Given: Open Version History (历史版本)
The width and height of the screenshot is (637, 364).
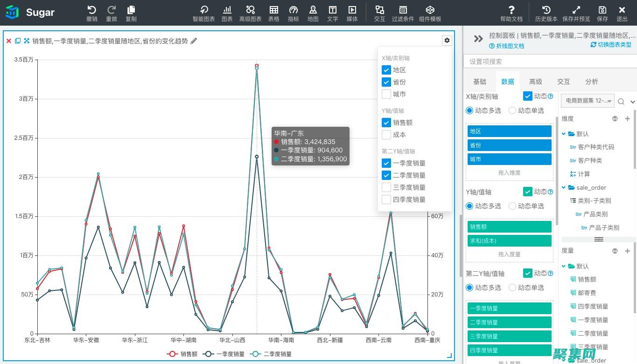Looking at the screenshot, I should coord(546,13).
